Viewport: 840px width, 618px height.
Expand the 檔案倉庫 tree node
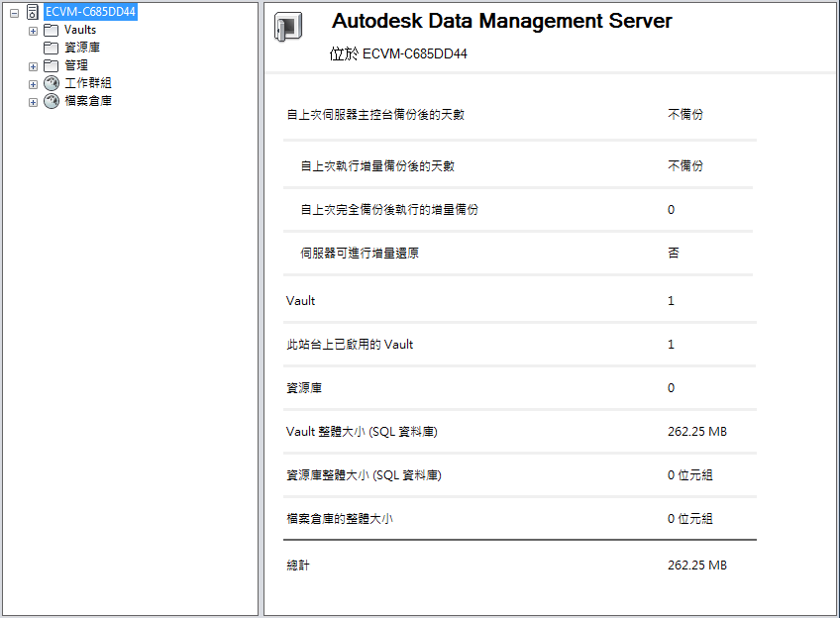pyautogui.click(x=33, y=102)
